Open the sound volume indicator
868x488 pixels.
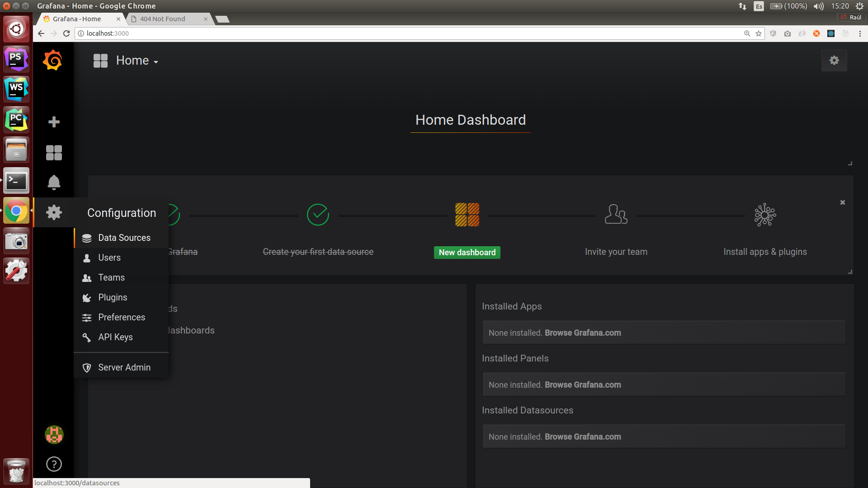pyautogui.click(x=818, y=6)
